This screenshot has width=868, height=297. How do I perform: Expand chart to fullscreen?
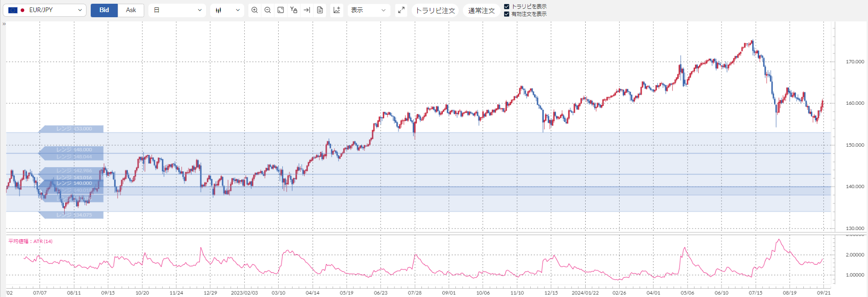click(x=401, y=10)
